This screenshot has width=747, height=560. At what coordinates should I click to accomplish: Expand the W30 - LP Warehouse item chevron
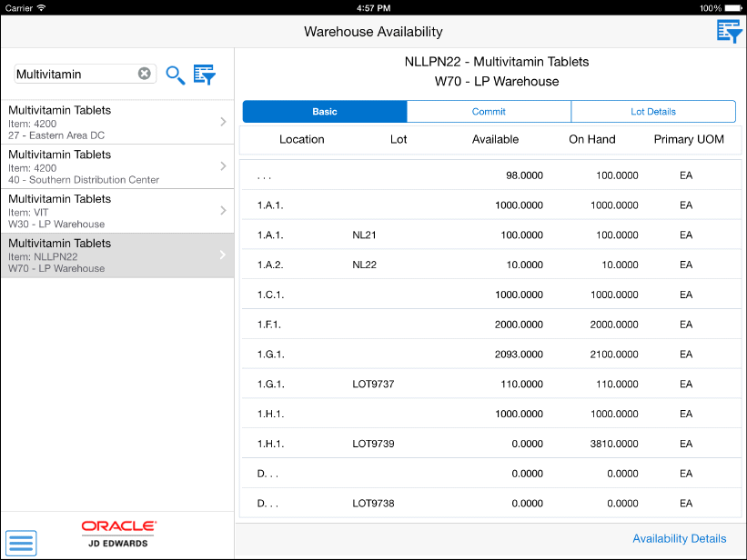pos(223,211)
